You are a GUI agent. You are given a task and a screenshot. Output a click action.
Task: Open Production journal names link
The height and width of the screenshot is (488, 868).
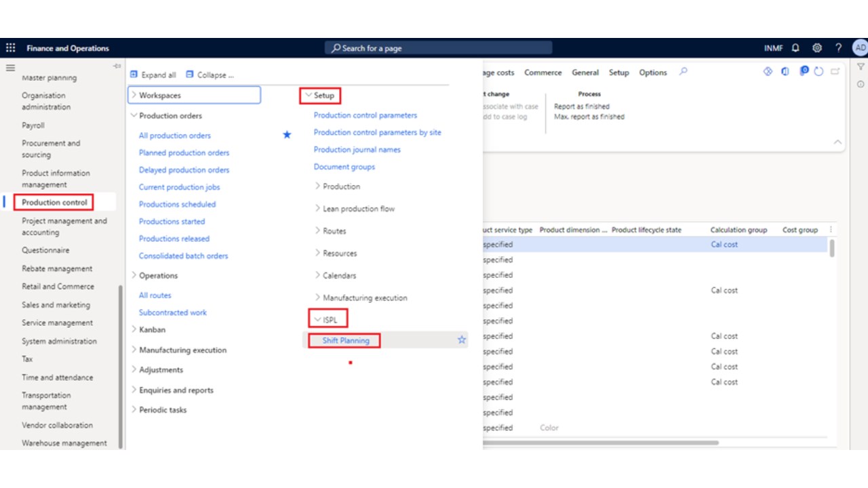357,149
